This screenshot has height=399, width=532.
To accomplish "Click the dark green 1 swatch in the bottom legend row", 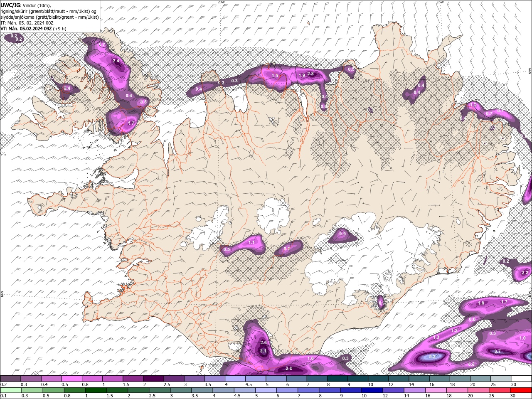I will (x=96, y=390).
